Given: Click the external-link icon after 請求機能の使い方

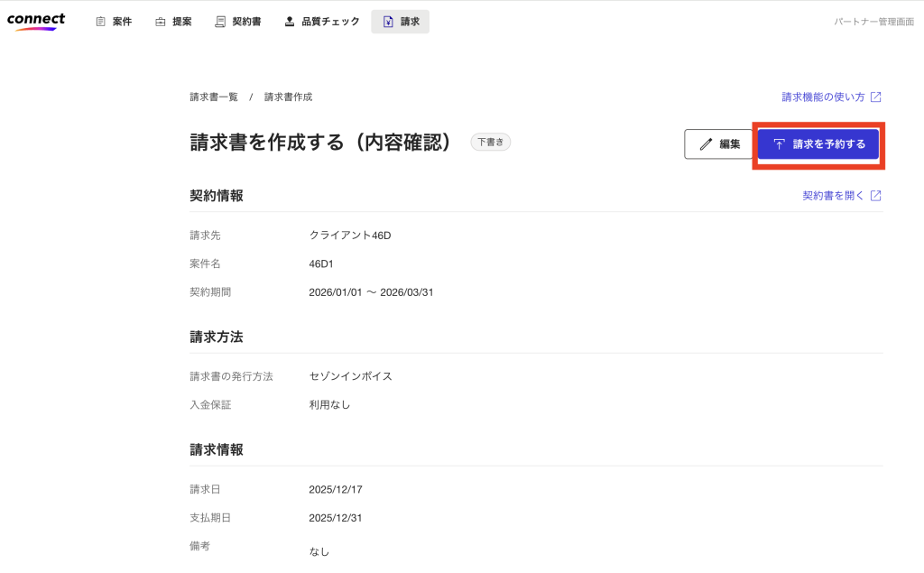Looking at the screenshot, I should pyautogui.click(x=875, y=97).
